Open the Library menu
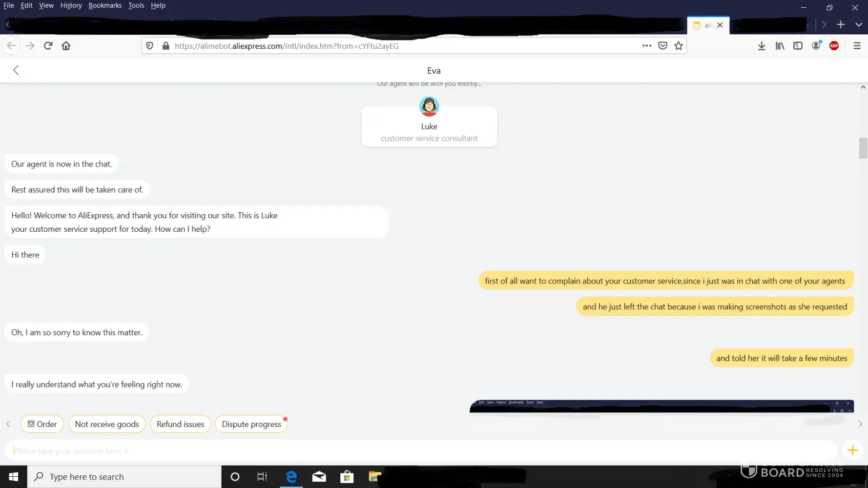868x488 pixels. (x=780, y=45)
